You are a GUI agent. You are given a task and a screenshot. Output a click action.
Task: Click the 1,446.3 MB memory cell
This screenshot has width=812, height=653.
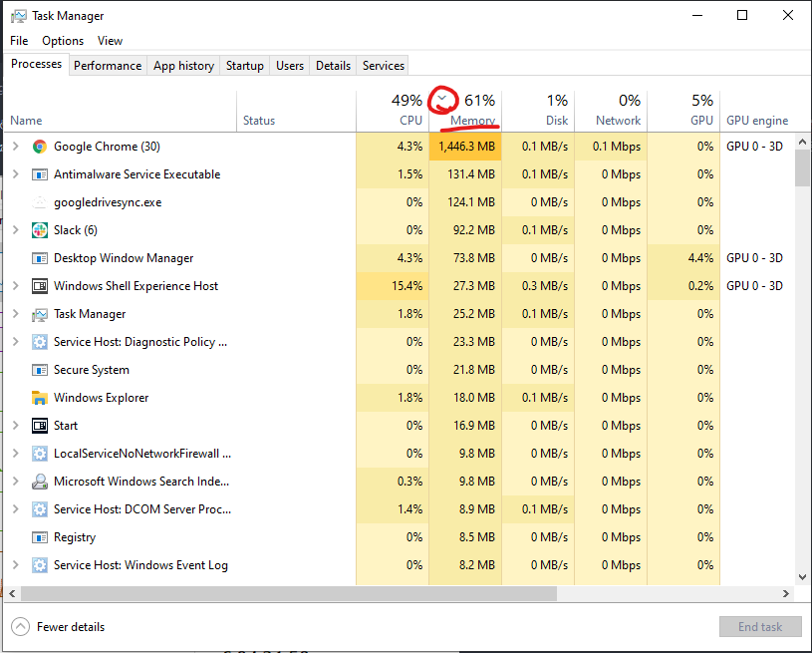pyautogui.click(x=465, y=147)
